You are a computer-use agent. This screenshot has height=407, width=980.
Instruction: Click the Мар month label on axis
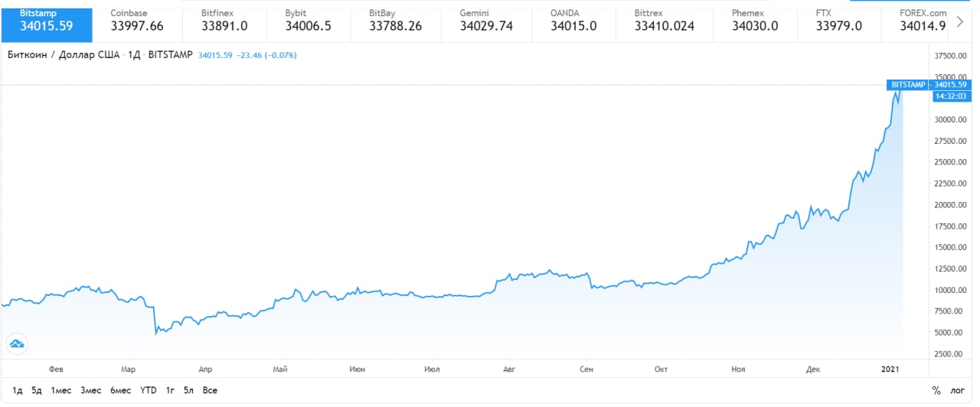click(x=129, y=369)
